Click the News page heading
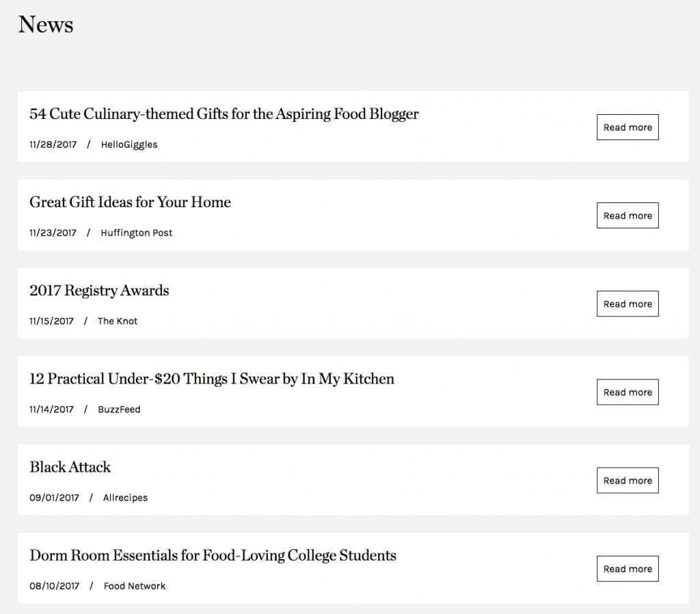700x614 pixels. tap(46, 25)
